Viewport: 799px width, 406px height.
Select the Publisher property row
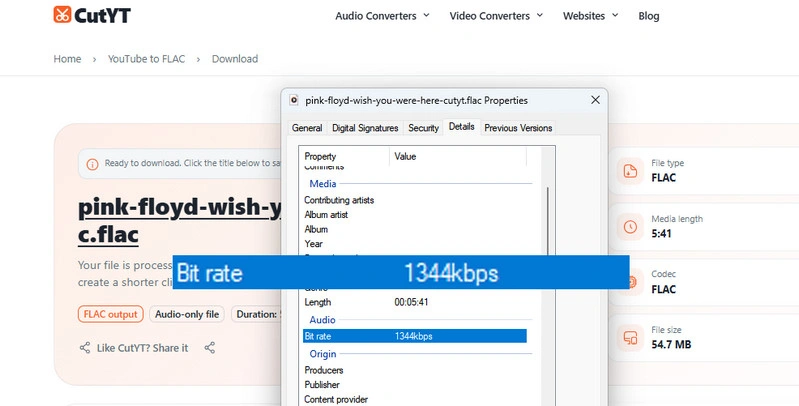414,385
